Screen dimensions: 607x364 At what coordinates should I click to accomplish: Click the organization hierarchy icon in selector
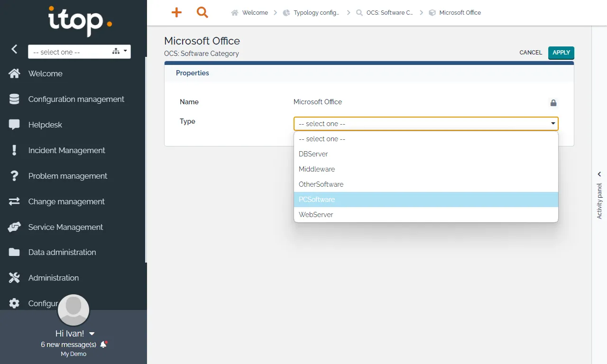point(116,51)
